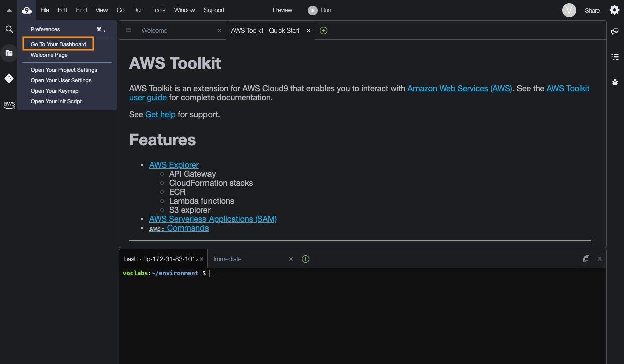Click the AWS Cloud9 logo menu icon
Viewport: 624px width, 364px height.
pos(27,10)
